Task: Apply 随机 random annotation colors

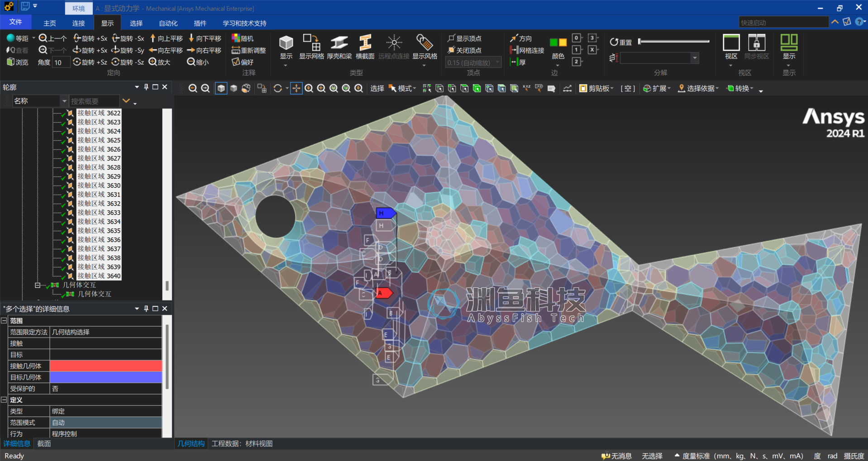Action: click(243, 38)
